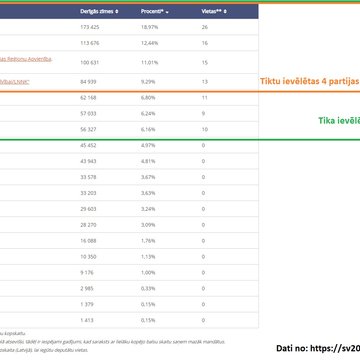Screen dimensions: 360x360
Task: Select the 26 seats cell
Action: coord(205,27)
